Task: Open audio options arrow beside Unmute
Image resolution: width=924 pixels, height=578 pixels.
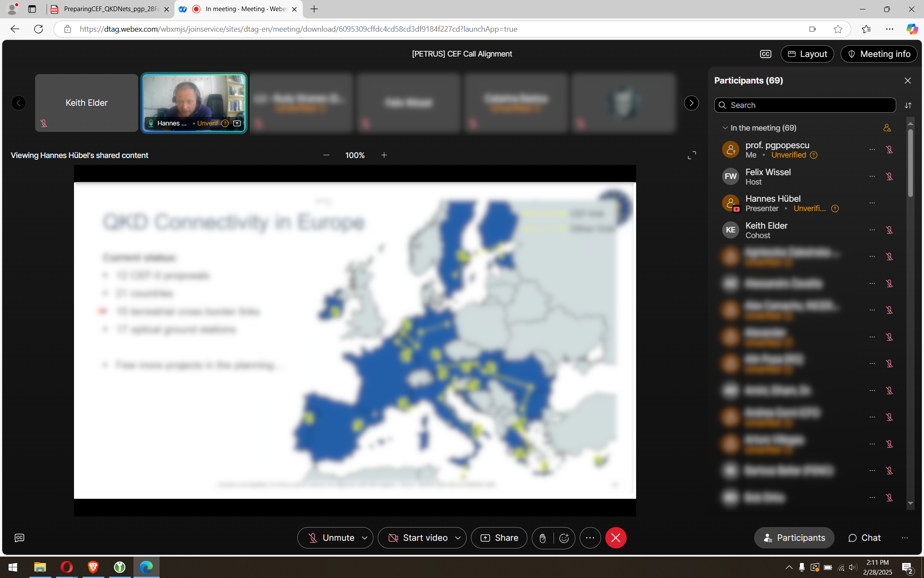Action: [364, 538]
